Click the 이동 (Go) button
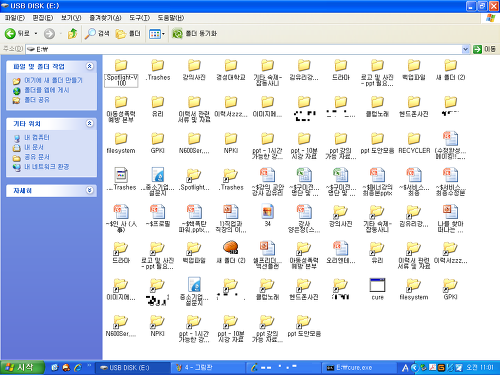Viewport: 500px width, 375px height. pyautogui.click(x=484, y=49)
